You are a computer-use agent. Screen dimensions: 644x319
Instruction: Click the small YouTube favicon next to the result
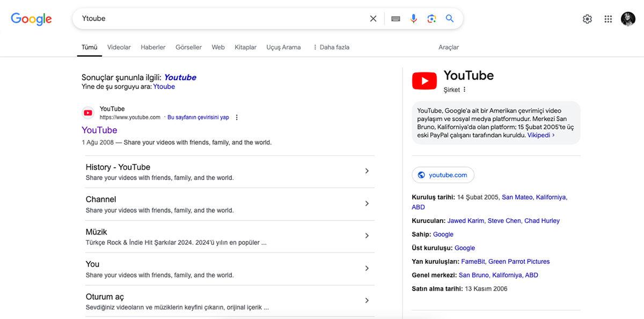87,112
